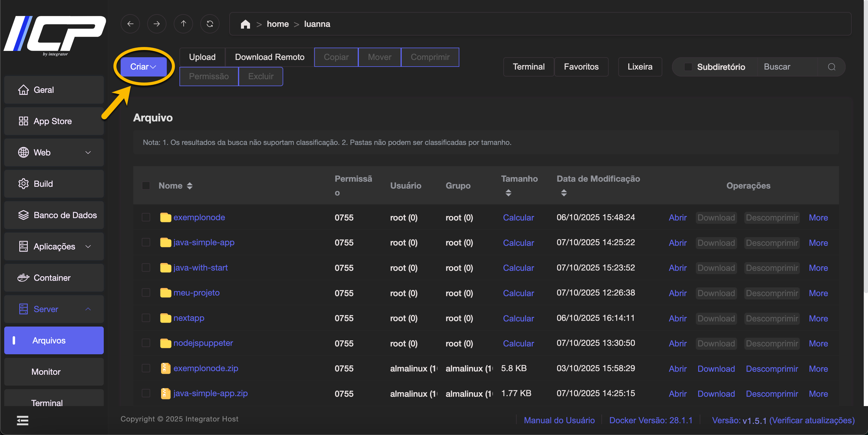Click the search magnifier icon
868x435 pixels.
(x=831, y=67)
